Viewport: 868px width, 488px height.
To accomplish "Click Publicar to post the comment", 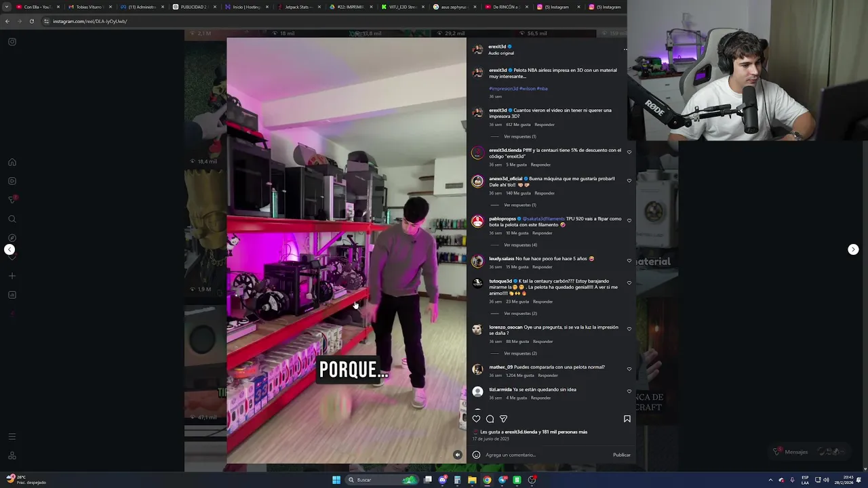I will tap(621, 455).
